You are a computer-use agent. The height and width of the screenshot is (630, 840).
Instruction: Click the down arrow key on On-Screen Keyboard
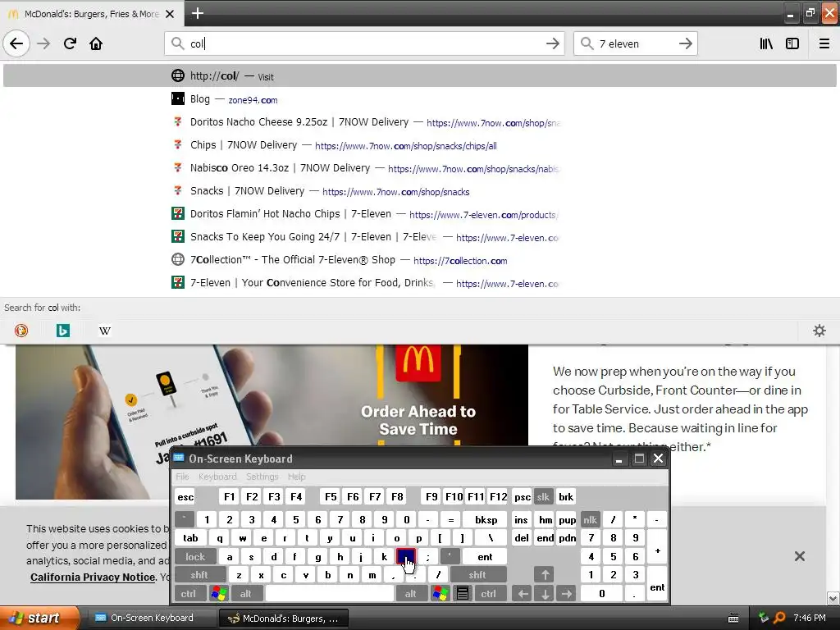(545, 594)
